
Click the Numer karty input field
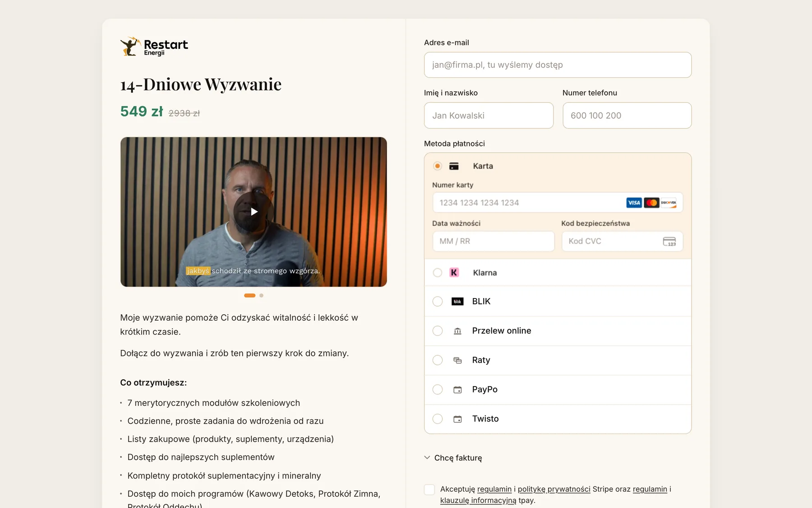click(x=558, y=203)
